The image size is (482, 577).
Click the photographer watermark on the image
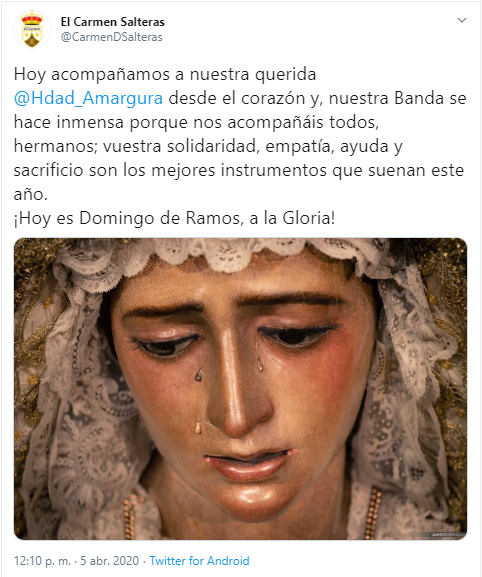point(448,534)
